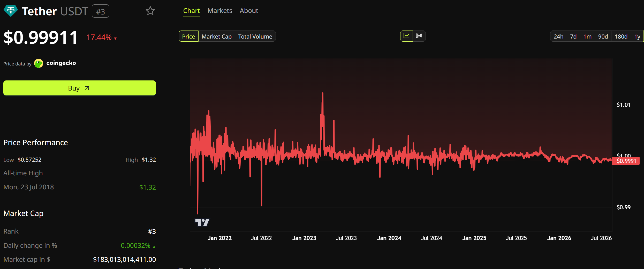Switch to line chart view

(x=406, y=36)
